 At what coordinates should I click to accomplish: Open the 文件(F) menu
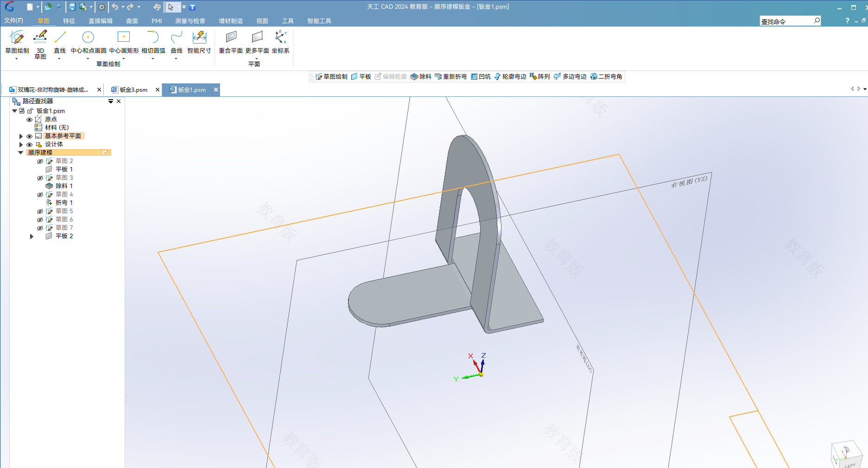pos(13,21)
